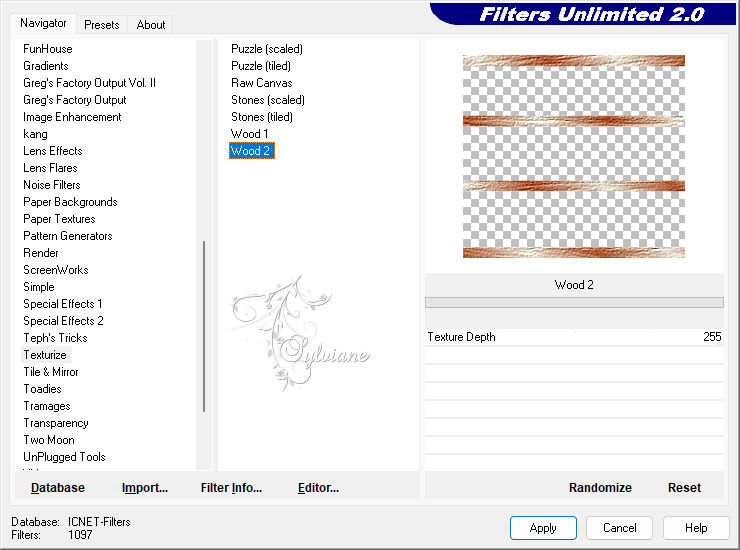Viewport: 740px width, 550px height.
Task: Select kang filter category
Action: (x=35, y=134)
